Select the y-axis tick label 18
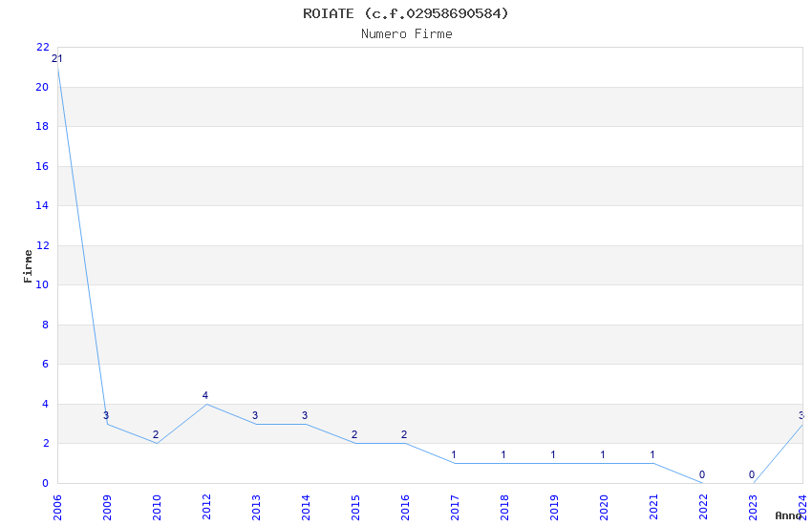The width and height of the screenshot is (812, 525). click(x=42, y=126)
